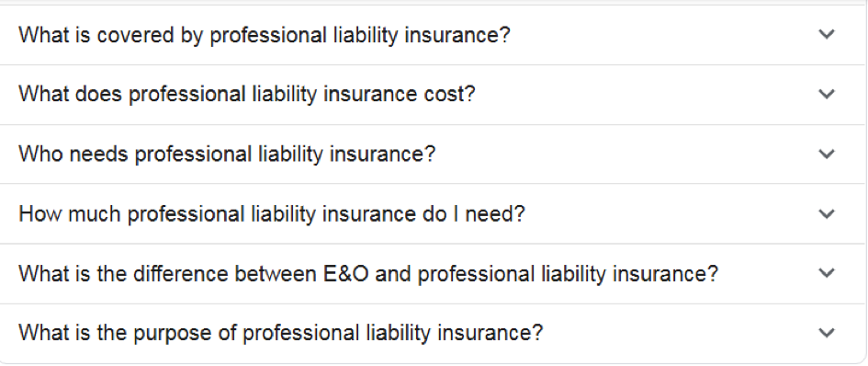Click the chevron beside 'What is covered' question
Image resolution: width=868 pixels, height=366 pixels.
(x=827, y=34)
